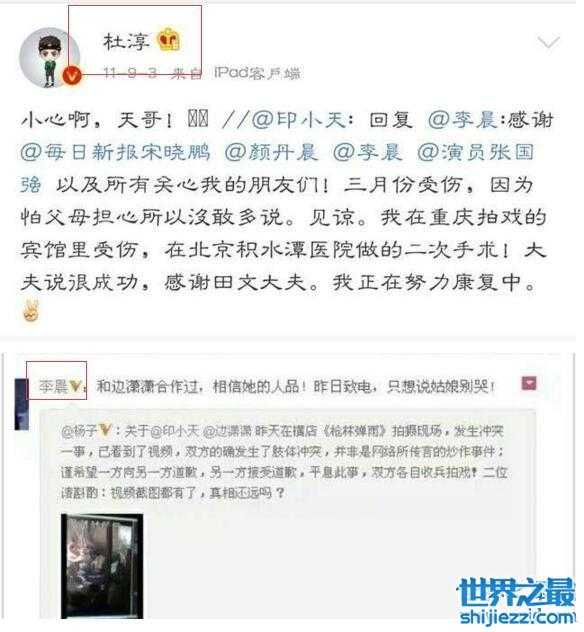Viewport: 584px width, 632px height.
Task: Open the @杨子 mention in quoted post
Action: tap(79, 431)
